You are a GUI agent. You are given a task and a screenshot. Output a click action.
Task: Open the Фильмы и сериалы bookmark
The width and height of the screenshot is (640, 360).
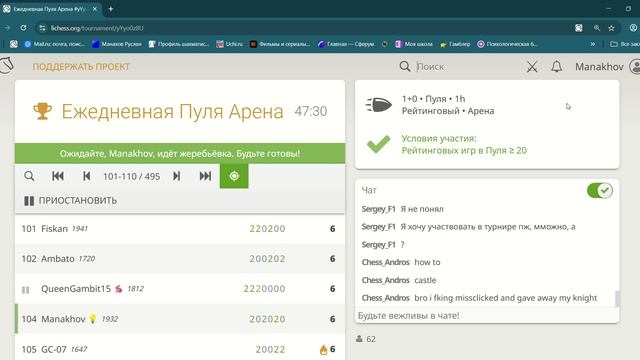280,44
